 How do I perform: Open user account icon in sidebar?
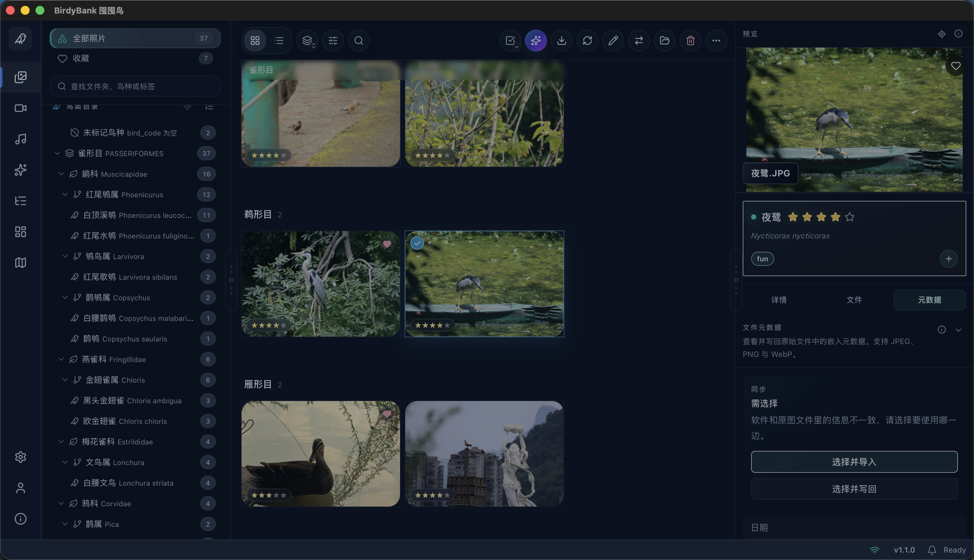point(20,488)
